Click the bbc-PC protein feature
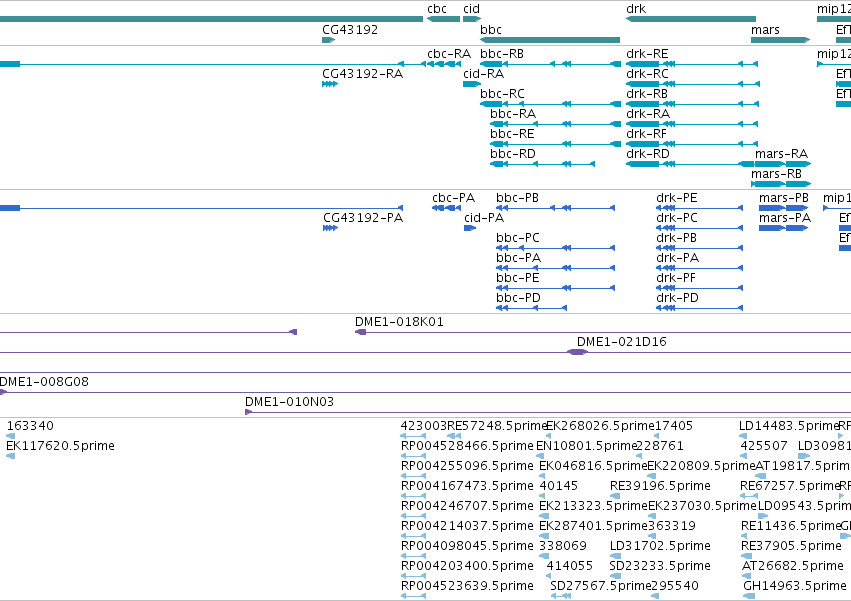 point(555,248)
